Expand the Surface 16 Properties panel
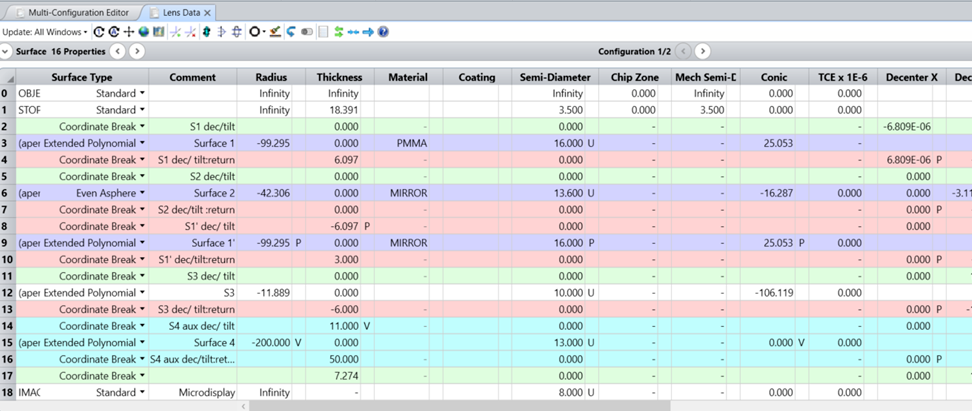 7,51
